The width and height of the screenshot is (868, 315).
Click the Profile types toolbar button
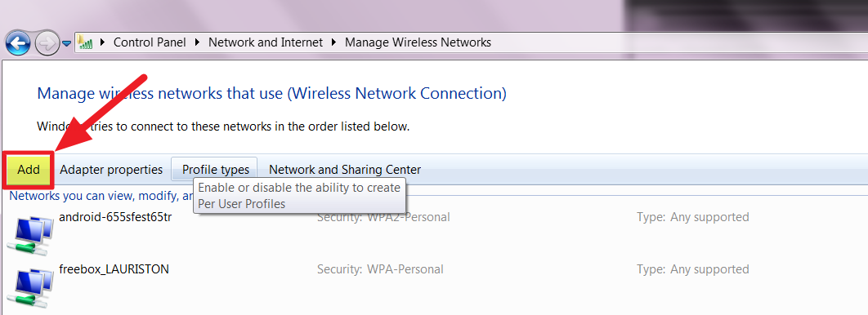[x=215, y=169]
